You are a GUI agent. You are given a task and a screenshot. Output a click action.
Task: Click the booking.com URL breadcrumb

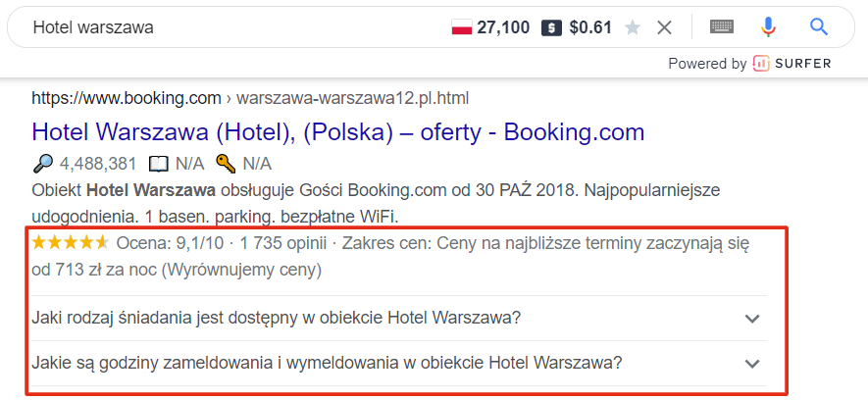(250, 99)
